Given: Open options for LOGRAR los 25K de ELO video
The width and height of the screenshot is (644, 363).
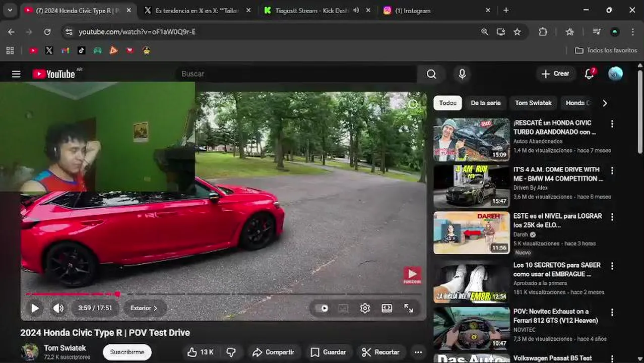Looking at the screenshot, I should [612, 217].
